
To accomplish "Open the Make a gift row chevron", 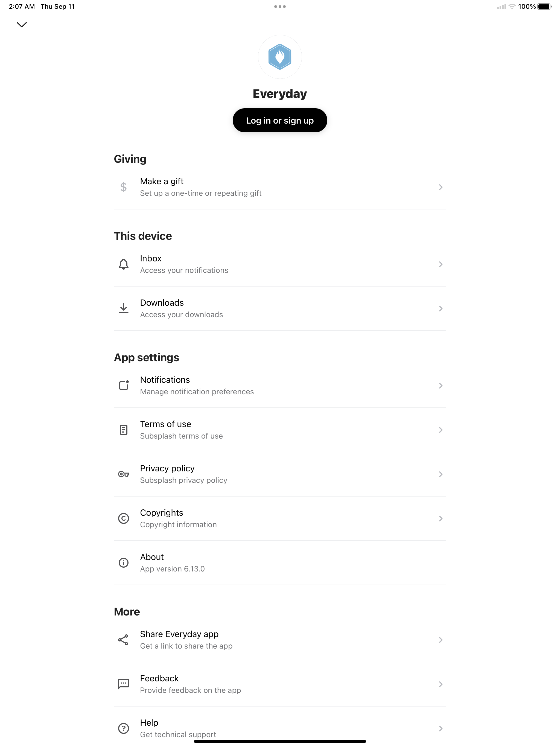I will 441,187.
